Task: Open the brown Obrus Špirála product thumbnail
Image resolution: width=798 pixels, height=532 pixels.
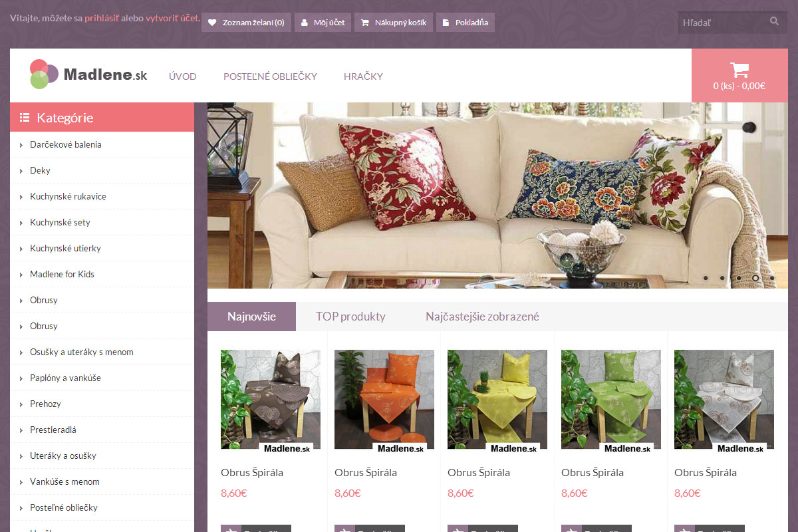Action: [271, 400]
